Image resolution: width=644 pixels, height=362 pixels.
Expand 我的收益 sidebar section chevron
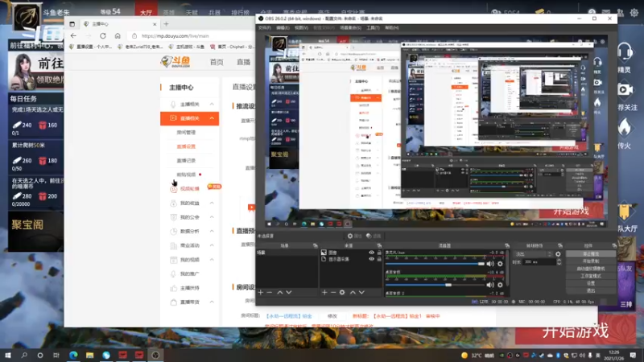212,204
